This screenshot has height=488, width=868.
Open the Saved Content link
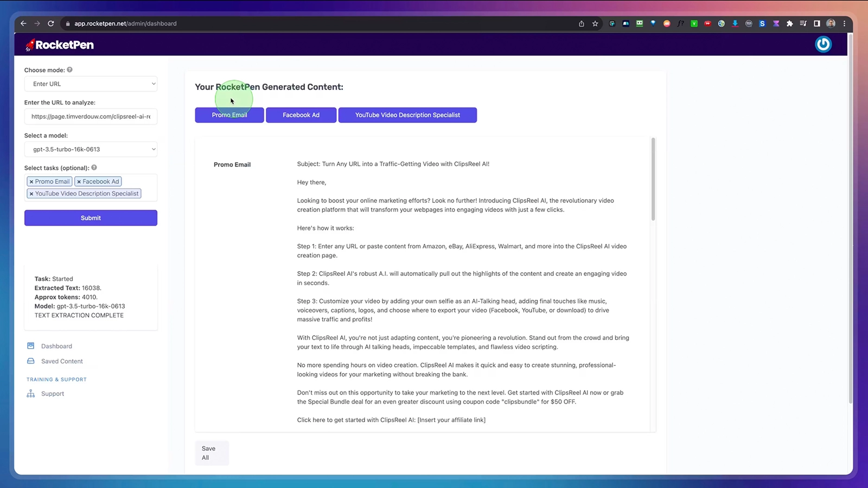coord(62,361)
